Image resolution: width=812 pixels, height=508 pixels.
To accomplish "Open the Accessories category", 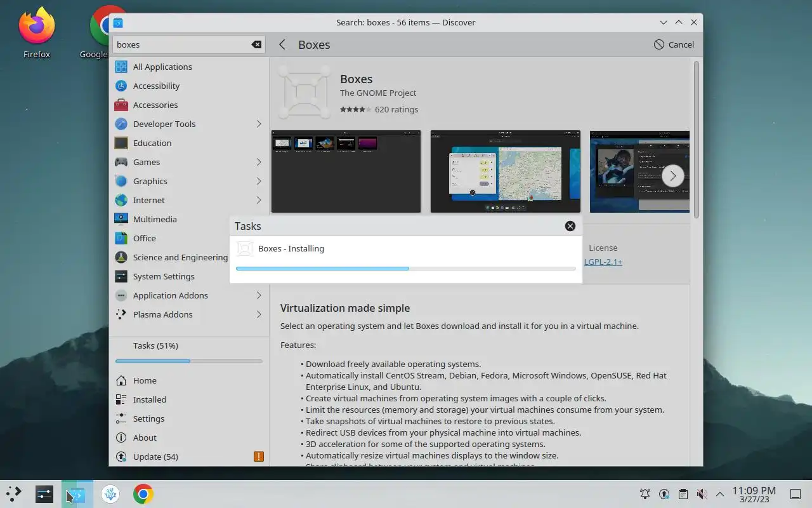I will coord(189,105).
